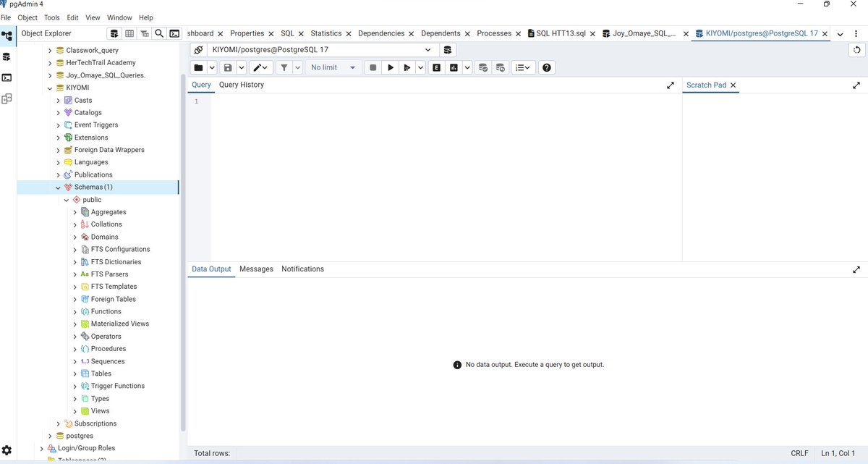Expand the Functions node
This screenshot has width=868, height=464.
click(x=75, y=311)
